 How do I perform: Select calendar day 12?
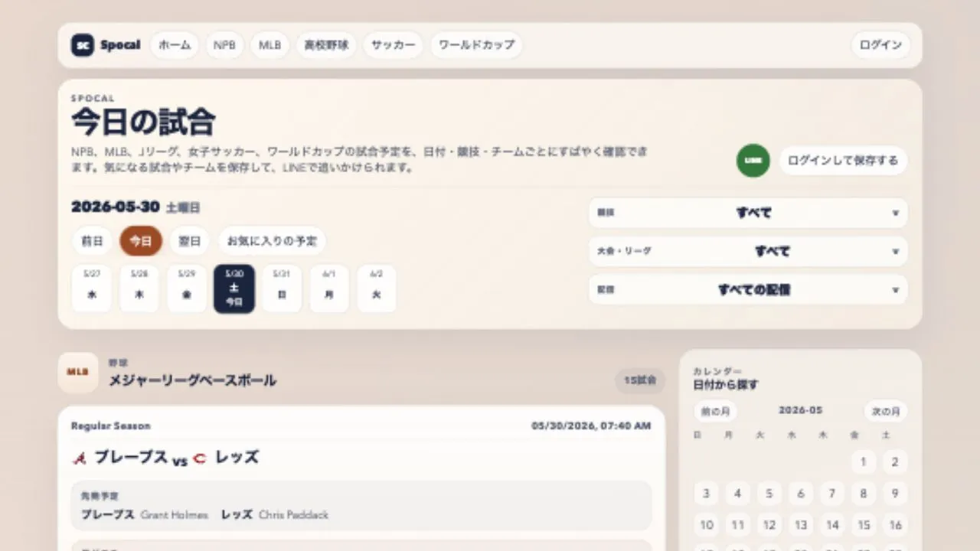769,525
